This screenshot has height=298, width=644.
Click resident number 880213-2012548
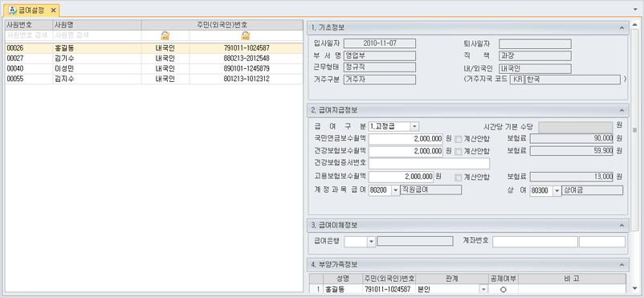(247, 59)
